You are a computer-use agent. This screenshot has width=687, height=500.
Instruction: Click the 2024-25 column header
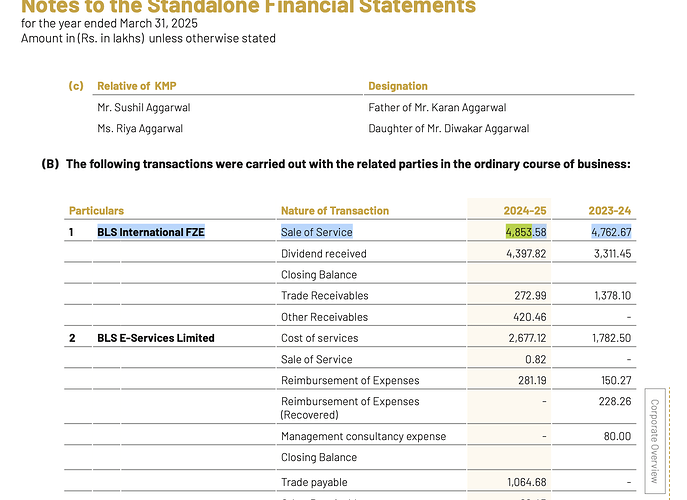(524, 211)
